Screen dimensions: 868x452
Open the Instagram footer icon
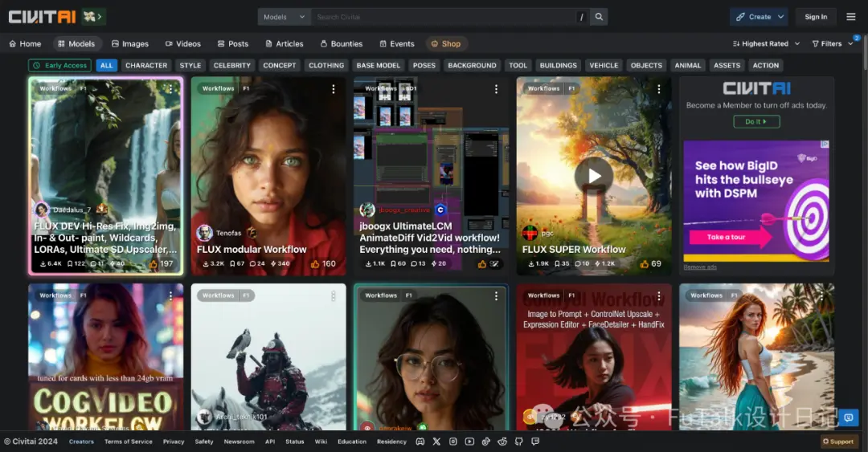(452, 442)
